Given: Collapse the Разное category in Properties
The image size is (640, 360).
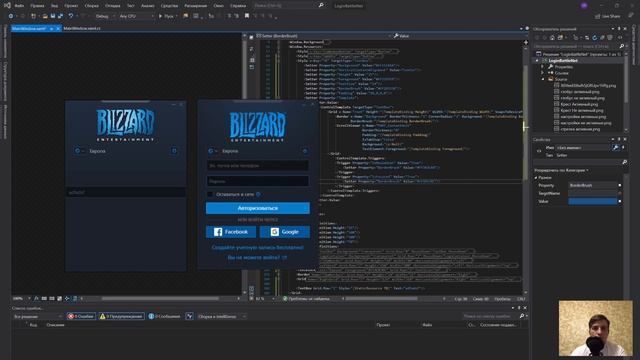Looking at the screenshot, I should click(536, 178).
